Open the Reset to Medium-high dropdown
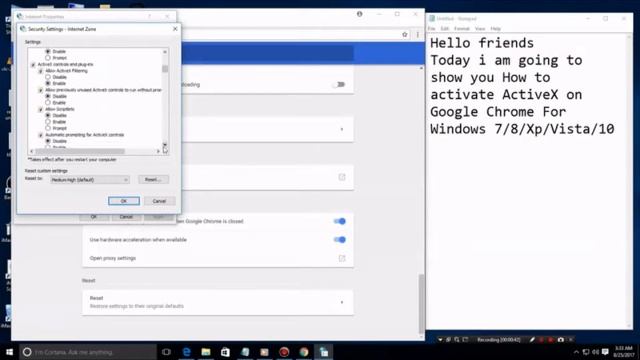The image size is (640, 360). (x=90, y=180)
